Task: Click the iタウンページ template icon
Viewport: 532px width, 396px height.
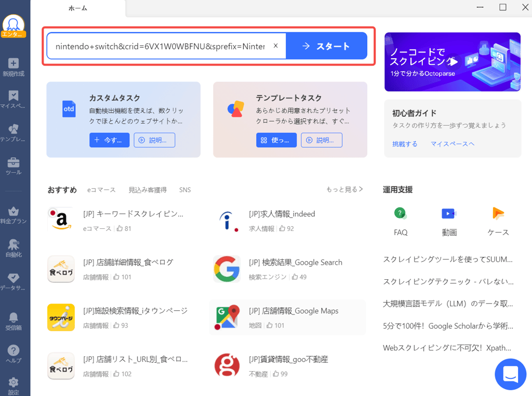Action: click(61, 317)
